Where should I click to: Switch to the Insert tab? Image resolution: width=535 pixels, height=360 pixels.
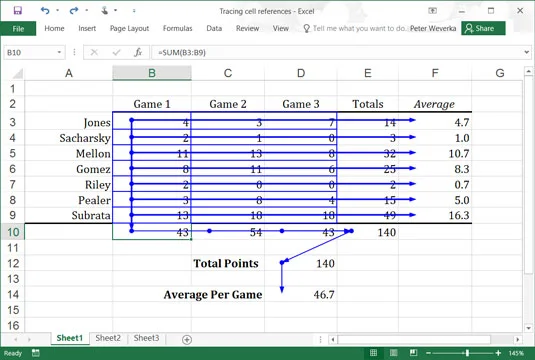(87, 28)
